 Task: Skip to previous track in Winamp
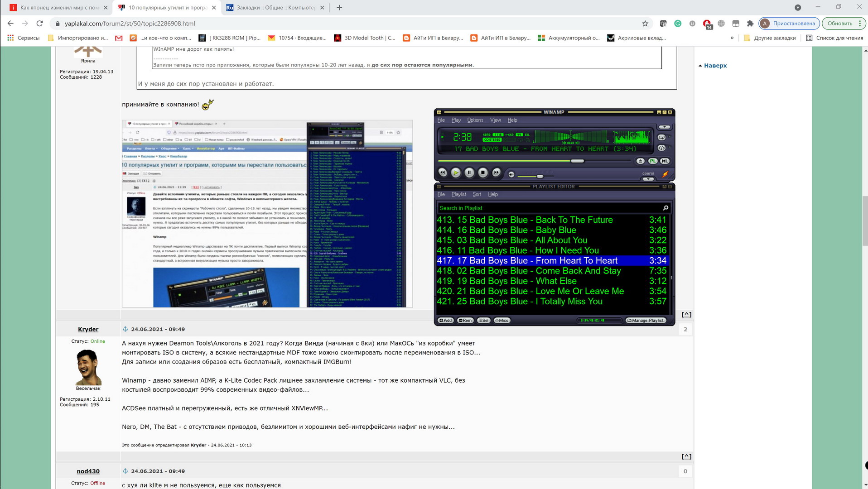[443, 173]
